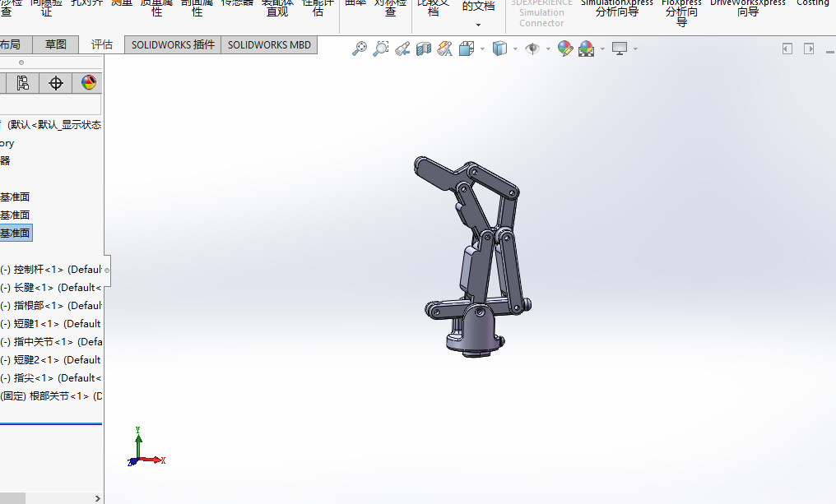836x504 pixels.
Task: Launch the FloXpress 分析向导
Action: (x=681, y=13)
